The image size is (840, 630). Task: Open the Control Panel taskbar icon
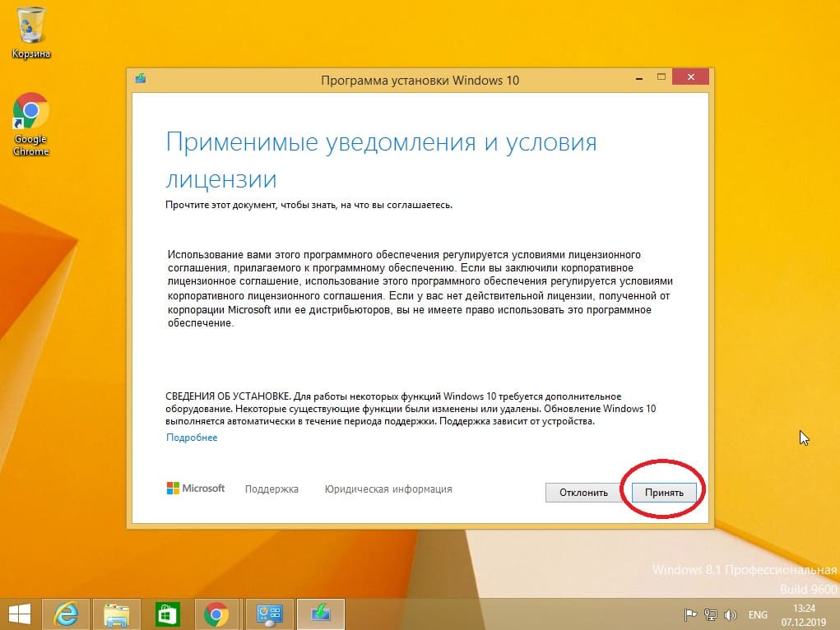click(269, 614)
